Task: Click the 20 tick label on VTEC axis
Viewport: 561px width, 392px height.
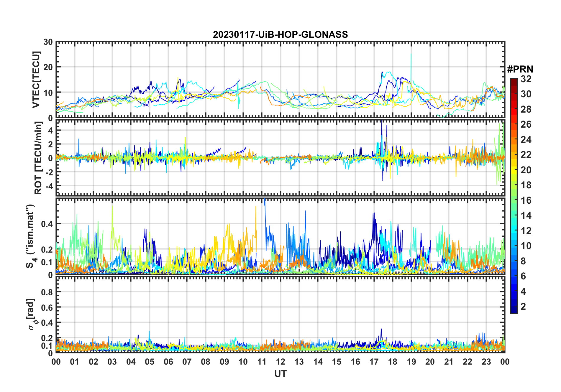Action: coord(48,67)
